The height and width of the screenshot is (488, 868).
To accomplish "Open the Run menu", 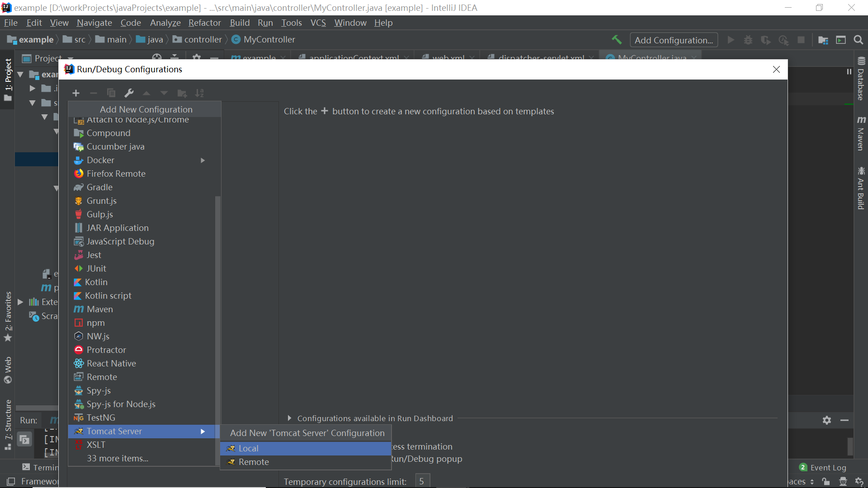I will coord(265,23).
